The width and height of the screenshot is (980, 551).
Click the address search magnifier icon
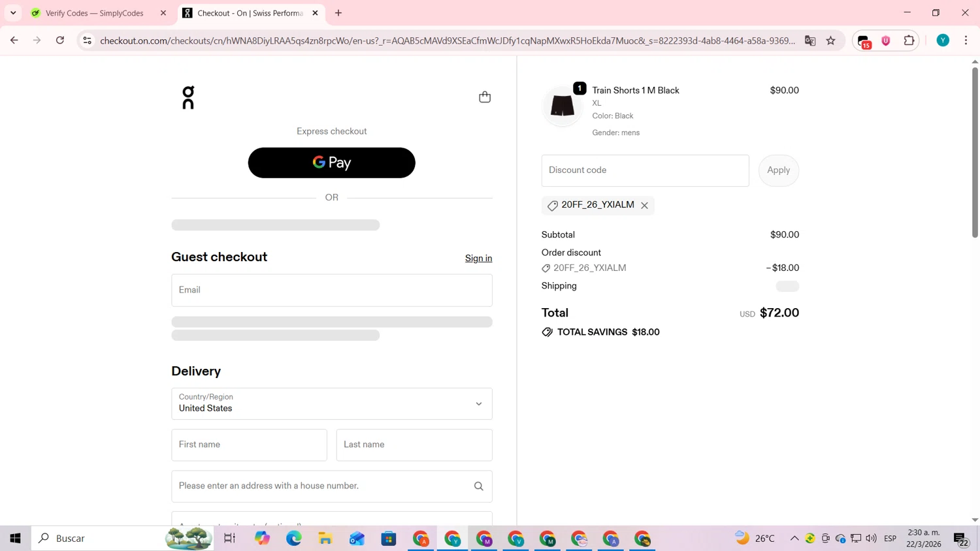[x=478, y=486]
